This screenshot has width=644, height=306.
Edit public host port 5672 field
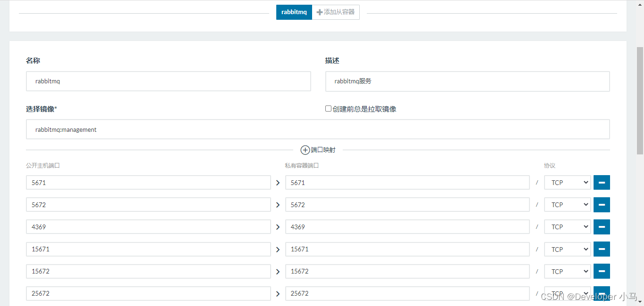[x=149, y=205]
